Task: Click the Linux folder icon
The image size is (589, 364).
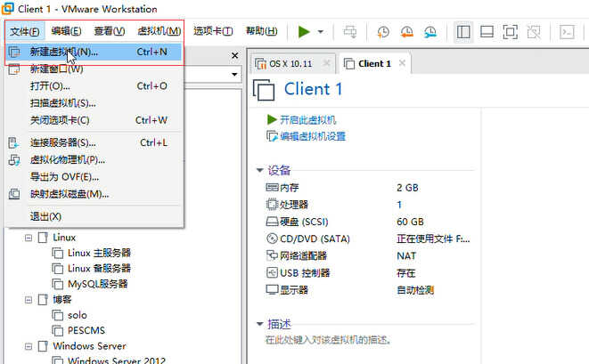Action: tap(43, 238)
